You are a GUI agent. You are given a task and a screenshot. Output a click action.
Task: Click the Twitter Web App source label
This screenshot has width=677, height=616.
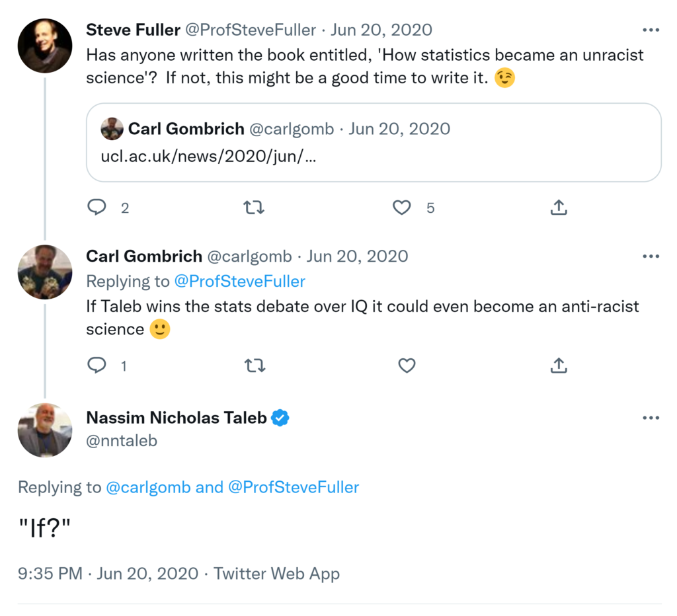point(276,574)
